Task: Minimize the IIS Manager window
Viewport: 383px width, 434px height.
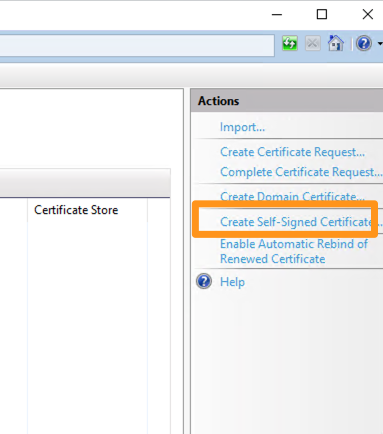Action: 277,14
